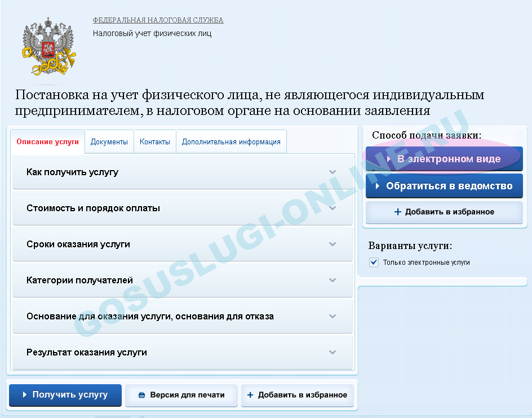Screen dimensions: 532x418
Task: Expand the Сроки оказания услуги chevron
Action: tap(333, 244)
